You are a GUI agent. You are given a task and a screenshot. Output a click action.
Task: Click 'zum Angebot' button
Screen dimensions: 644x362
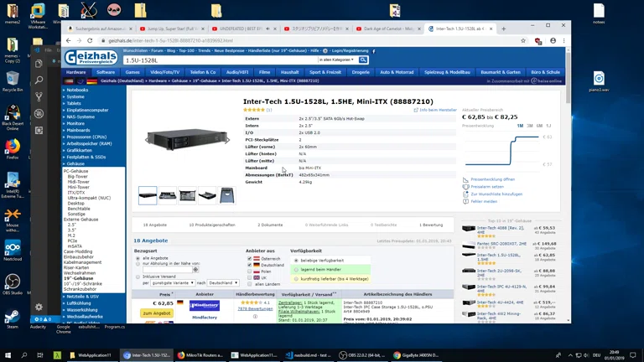click(x=157, y=313)
